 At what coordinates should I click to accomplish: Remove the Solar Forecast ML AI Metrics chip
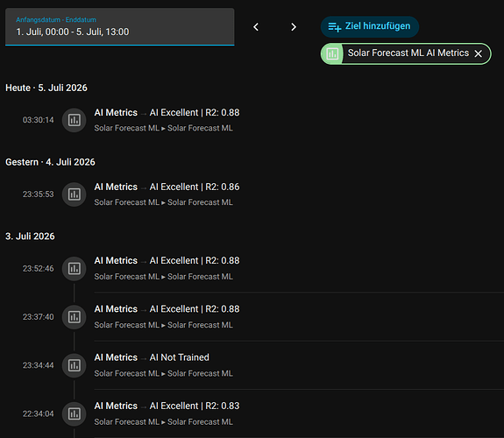[x=479, y=53]
